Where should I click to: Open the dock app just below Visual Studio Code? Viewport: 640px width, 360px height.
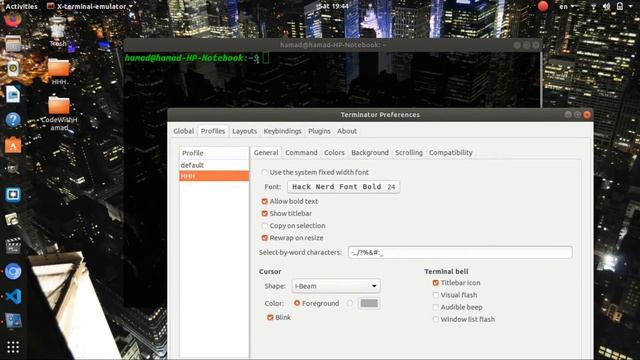pos(13,321)
